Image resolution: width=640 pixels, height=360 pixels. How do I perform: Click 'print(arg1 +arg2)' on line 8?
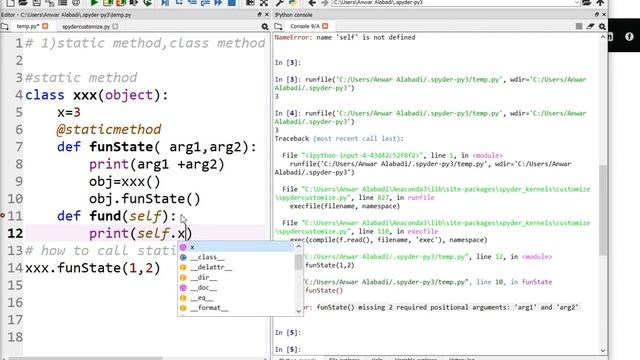[x=157, y=164]
